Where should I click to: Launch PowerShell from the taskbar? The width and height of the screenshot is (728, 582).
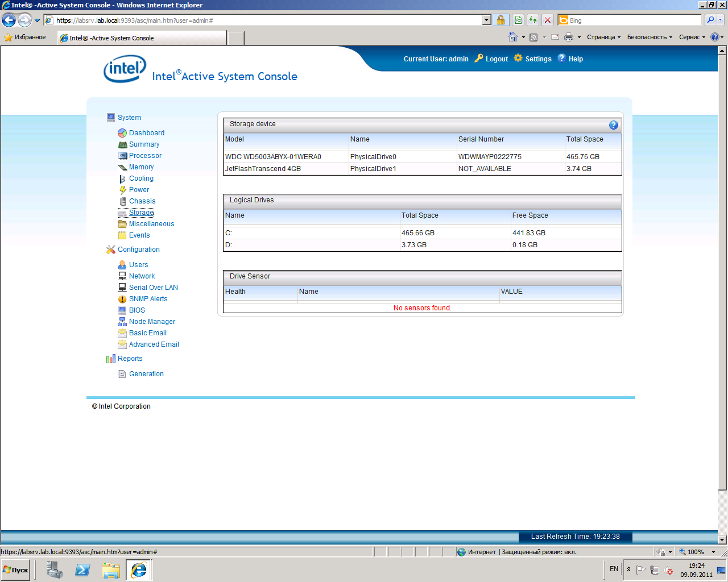83,569
